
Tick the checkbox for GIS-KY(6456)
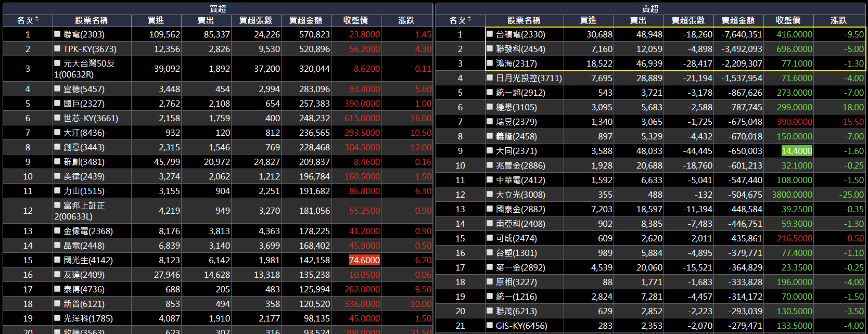[x=490, y=325]
